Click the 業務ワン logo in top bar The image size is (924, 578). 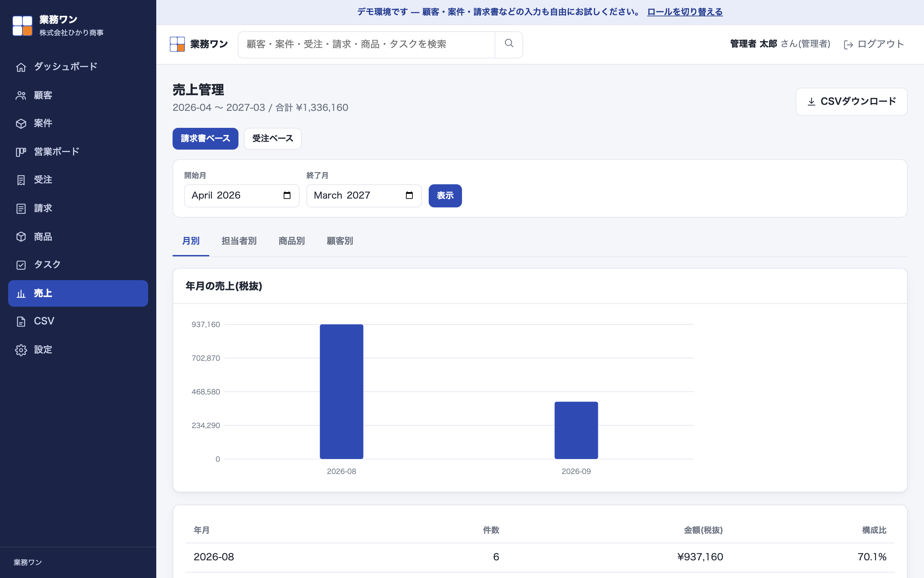pos(177,44)
